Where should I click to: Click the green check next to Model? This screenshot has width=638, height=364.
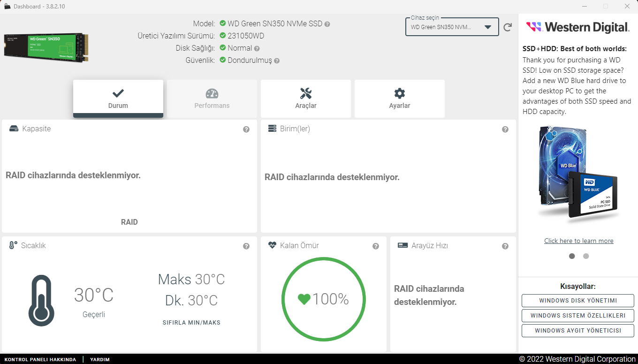pyautogui.click(x=223, y=23)
